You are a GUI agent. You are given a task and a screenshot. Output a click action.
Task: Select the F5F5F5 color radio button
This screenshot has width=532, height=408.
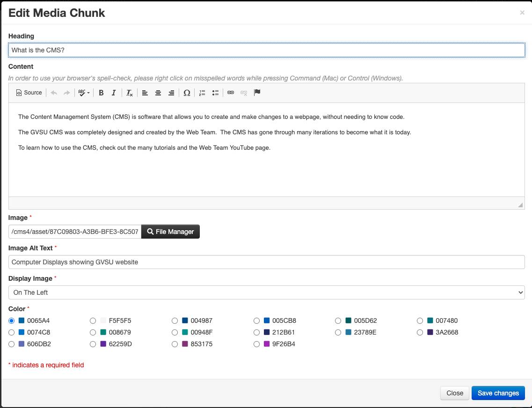93,321
